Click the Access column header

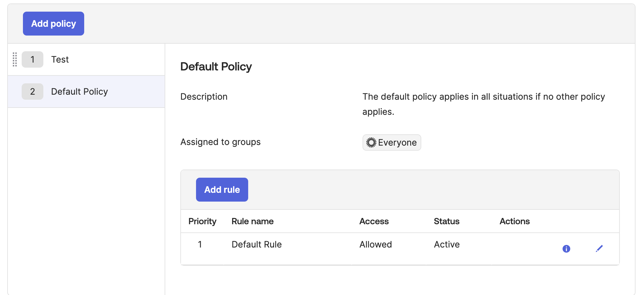[x=374, y=221]
